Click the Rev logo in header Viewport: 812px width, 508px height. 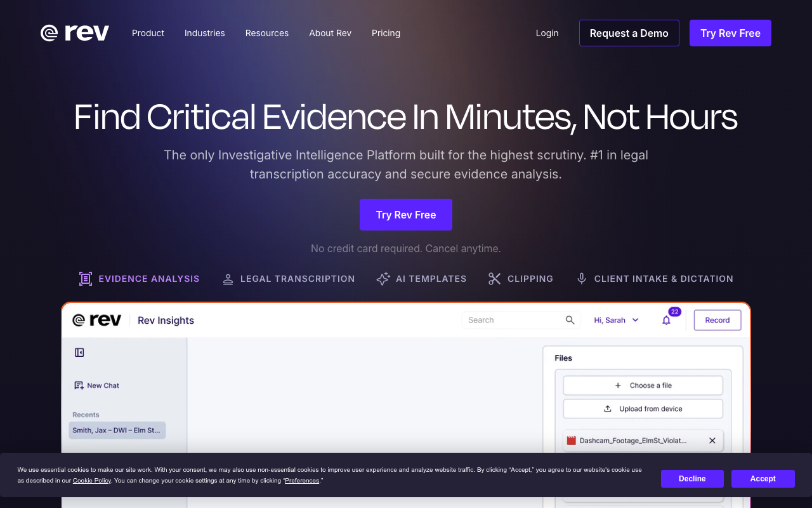(x=75, y=33)
